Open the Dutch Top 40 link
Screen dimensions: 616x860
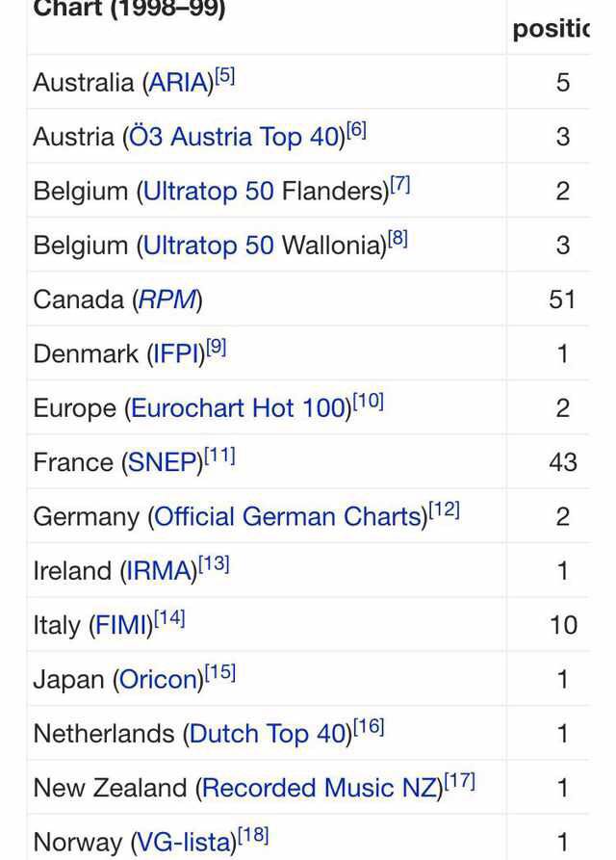coord(268,735)
